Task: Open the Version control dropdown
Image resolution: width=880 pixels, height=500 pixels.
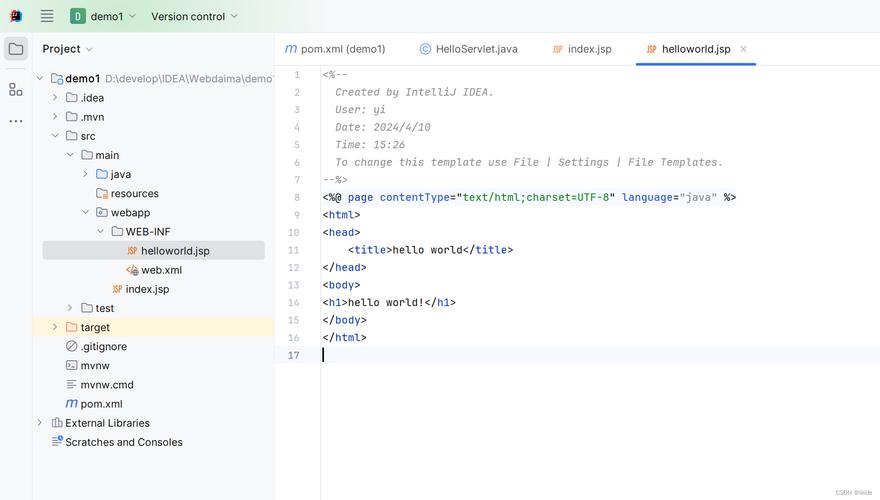Action: click(194, 16)
